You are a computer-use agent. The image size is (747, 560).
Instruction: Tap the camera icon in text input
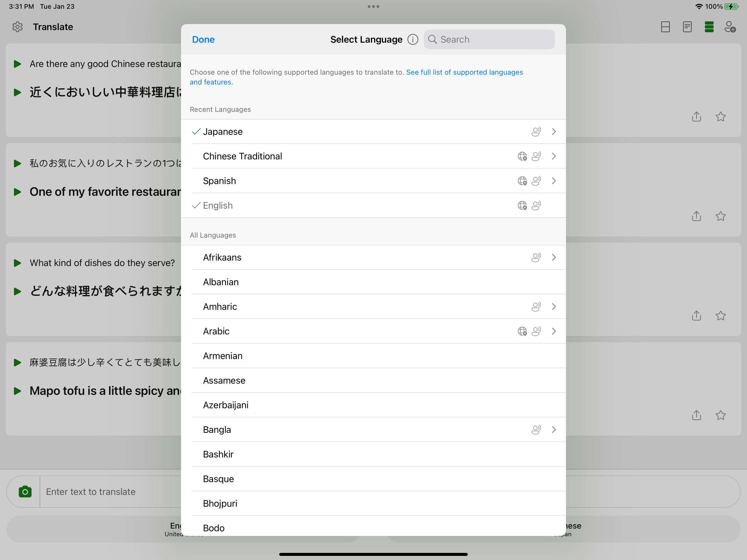click(x=25, y=492)
